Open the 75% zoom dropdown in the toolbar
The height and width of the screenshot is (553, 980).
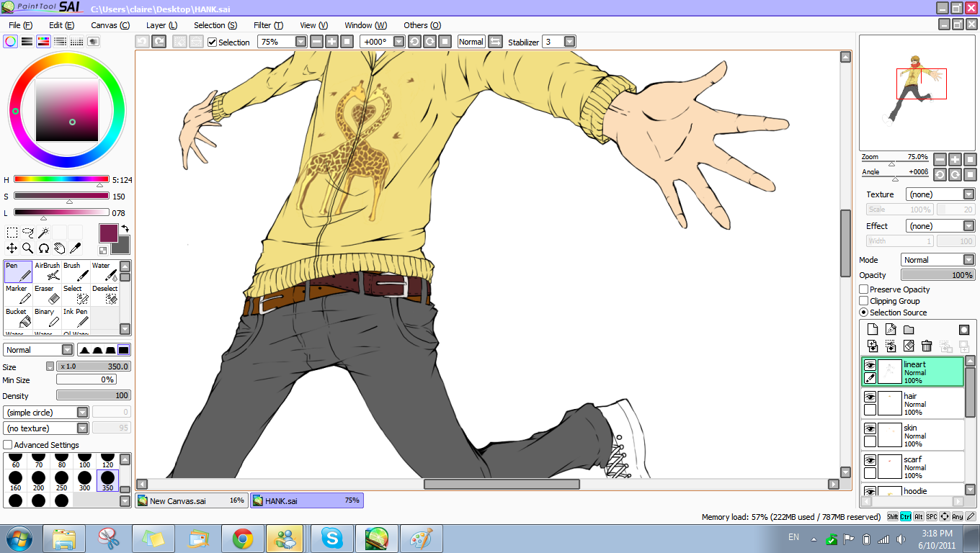[301, 42]
